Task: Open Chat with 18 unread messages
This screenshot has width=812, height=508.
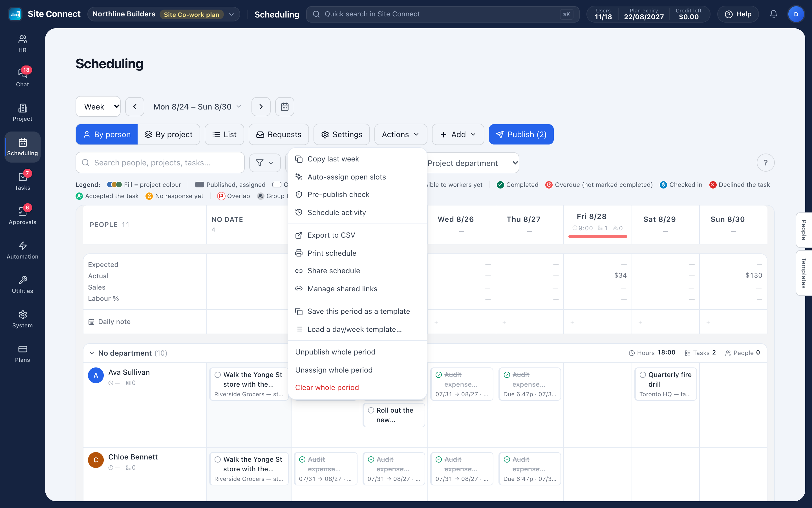Action: pyautogui.click(x=23, y=78)
